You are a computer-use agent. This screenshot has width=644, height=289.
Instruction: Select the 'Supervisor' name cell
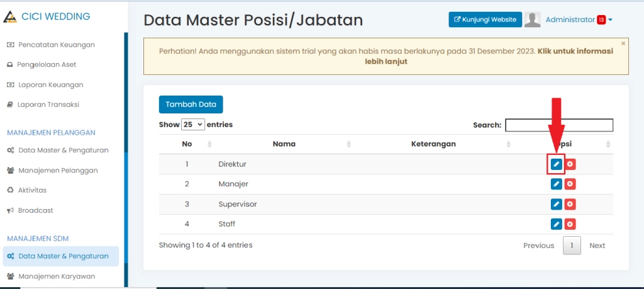tap(237, 204)
